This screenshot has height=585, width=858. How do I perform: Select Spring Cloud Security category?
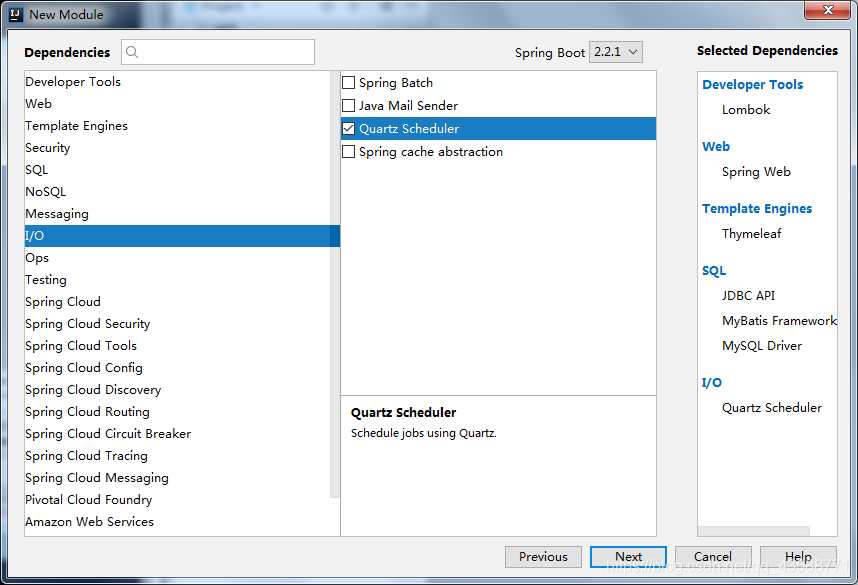(177, 323)
